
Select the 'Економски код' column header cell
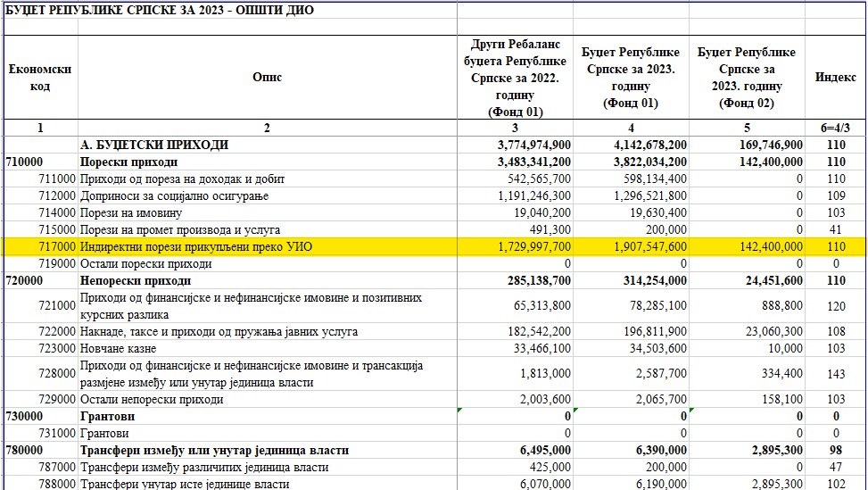39,78
